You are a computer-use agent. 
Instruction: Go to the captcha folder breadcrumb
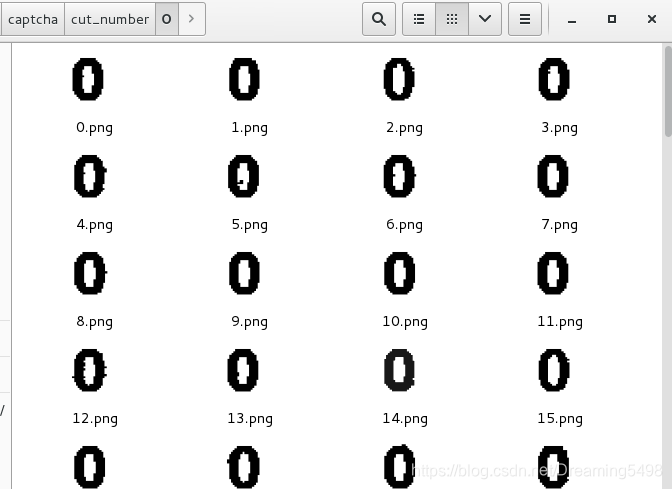pyautogui.click(x=33, y=19)
